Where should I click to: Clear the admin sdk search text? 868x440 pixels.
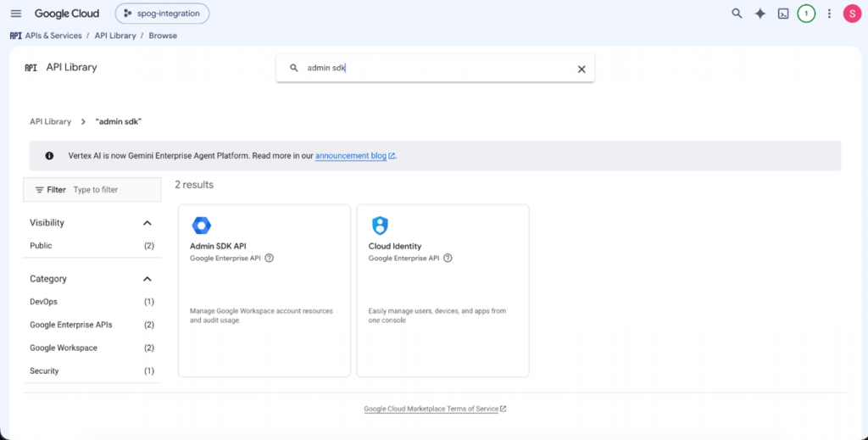coord(581,70)
